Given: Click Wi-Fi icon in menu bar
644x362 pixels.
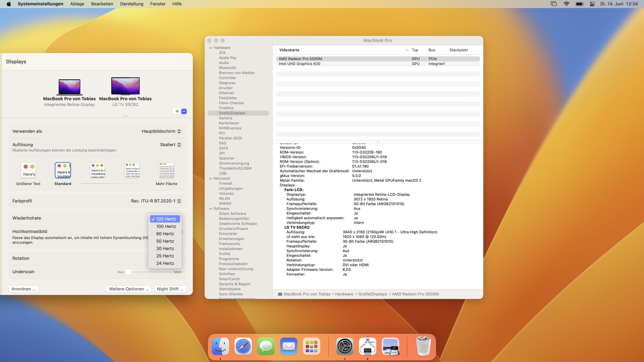Looking at the screenshot, I should (x=566, y=4).
